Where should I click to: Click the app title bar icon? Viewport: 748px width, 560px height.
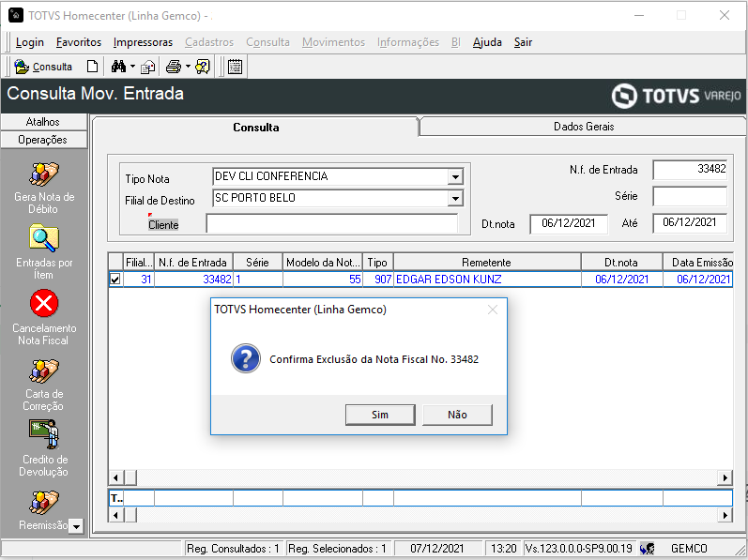coord(16,15)
